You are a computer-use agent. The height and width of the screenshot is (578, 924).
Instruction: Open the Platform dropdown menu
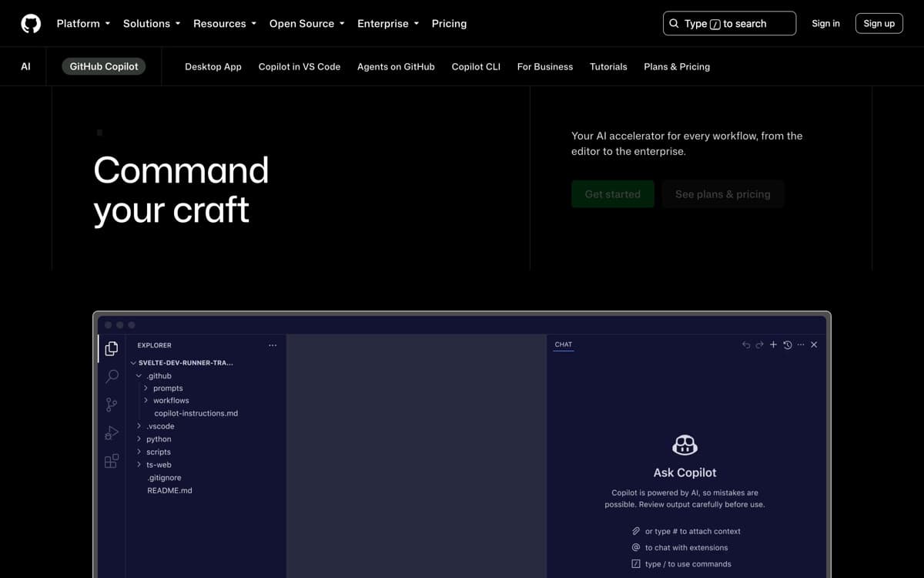[x=83, y=23]
